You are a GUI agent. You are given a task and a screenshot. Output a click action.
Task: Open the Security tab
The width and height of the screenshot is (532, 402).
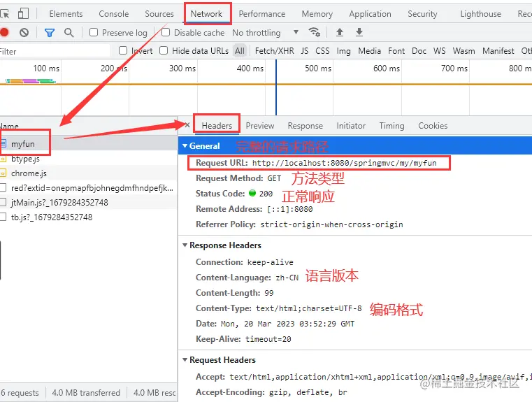(x=422, y=14)
